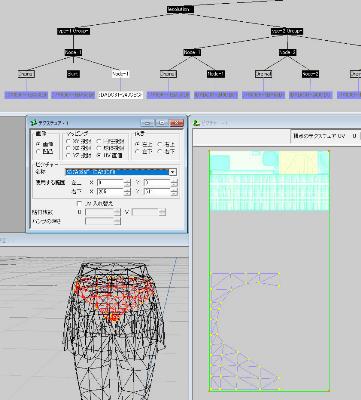Select the UV coordinates mapping radio button
361x400 pixels.
100,155
